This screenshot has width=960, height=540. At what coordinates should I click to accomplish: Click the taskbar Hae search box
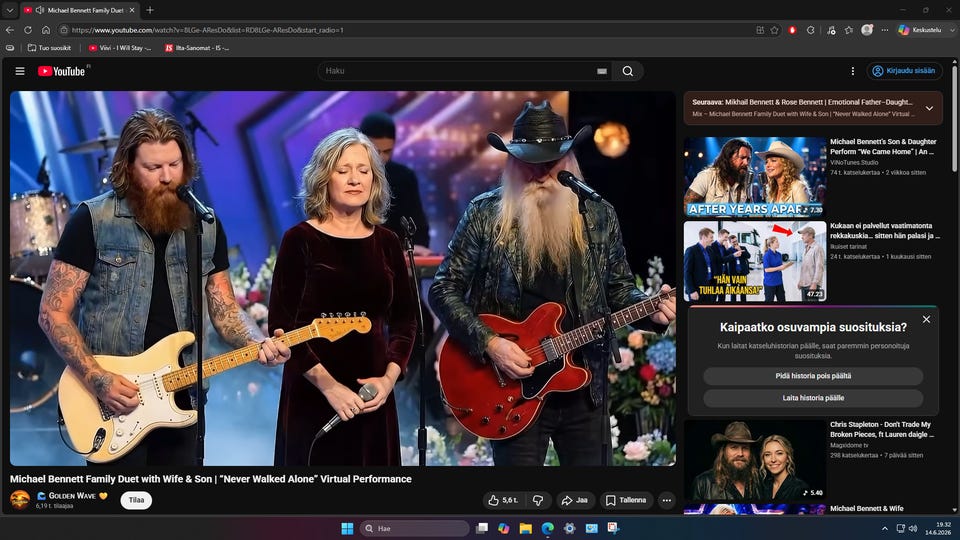[x=414, y=528]
